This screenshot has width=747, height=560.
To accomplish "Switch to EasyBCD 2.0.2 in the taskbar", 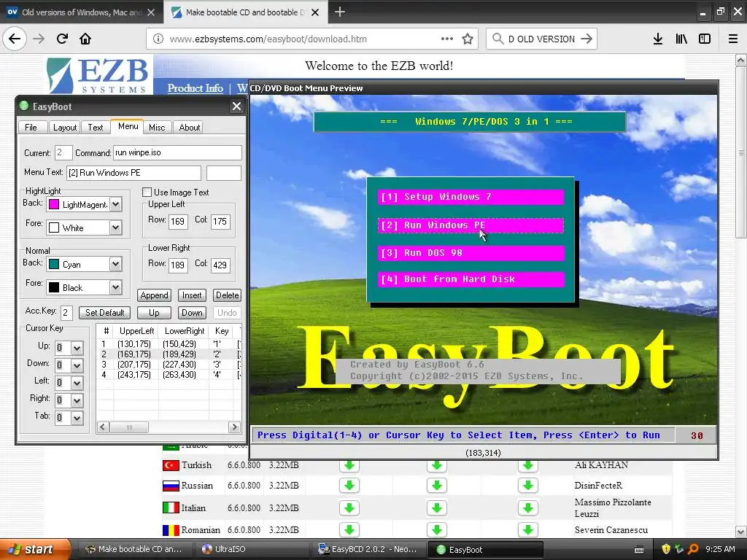I will (x=368, y=549).
